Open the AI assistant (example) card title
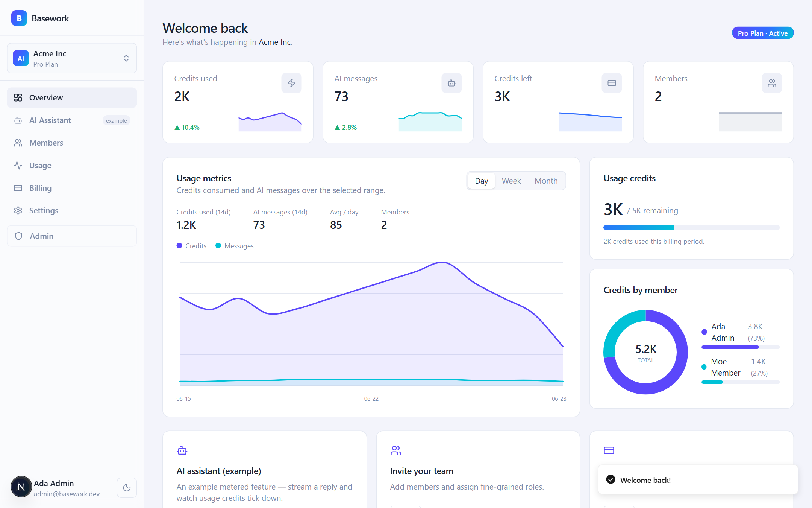 click(219, 471)
